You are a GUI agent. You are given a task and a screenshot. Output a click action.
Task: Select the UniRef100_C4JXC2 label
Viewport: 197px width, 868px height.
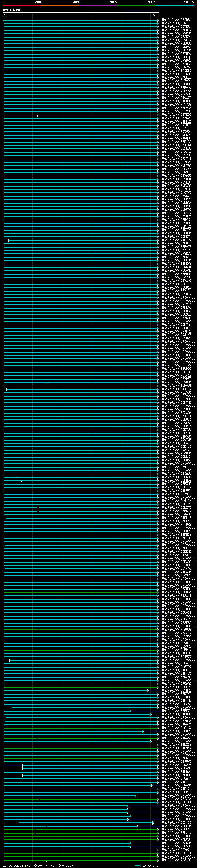pos(177,389)
